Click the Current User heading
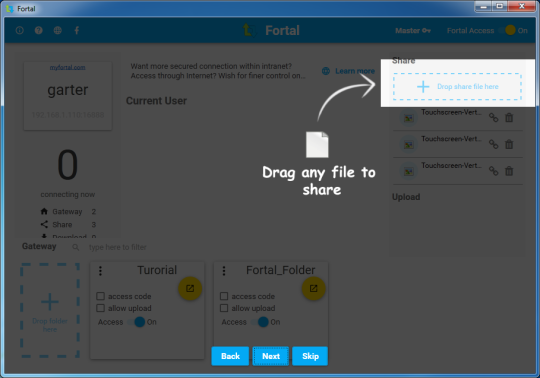This screenshot has width=540, height=378. pos(156,101)
